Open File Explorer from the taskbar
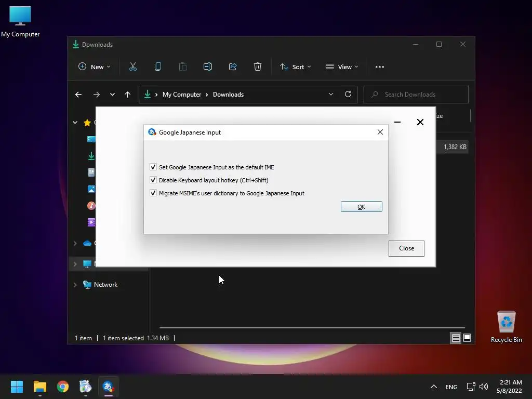The height and width of the screenshot is (399, 532). [x=39, y=387]
